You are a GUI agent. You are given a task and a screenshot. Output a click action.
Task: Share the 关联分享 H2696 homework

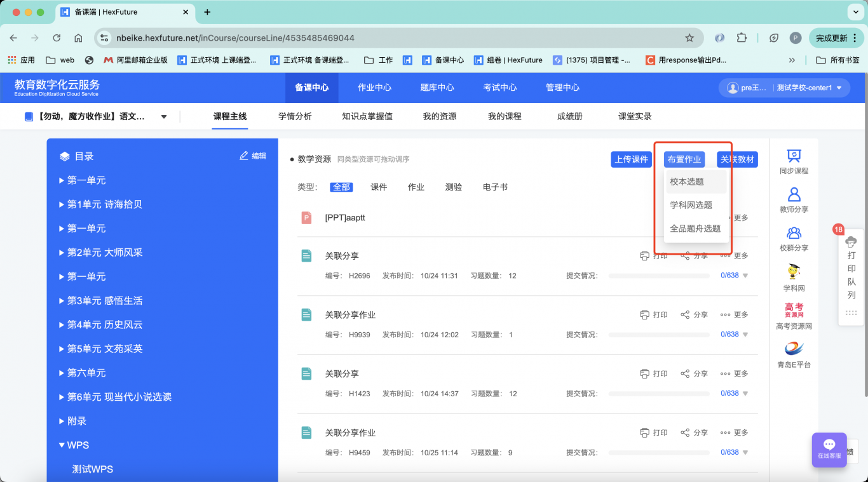(694, 256)
